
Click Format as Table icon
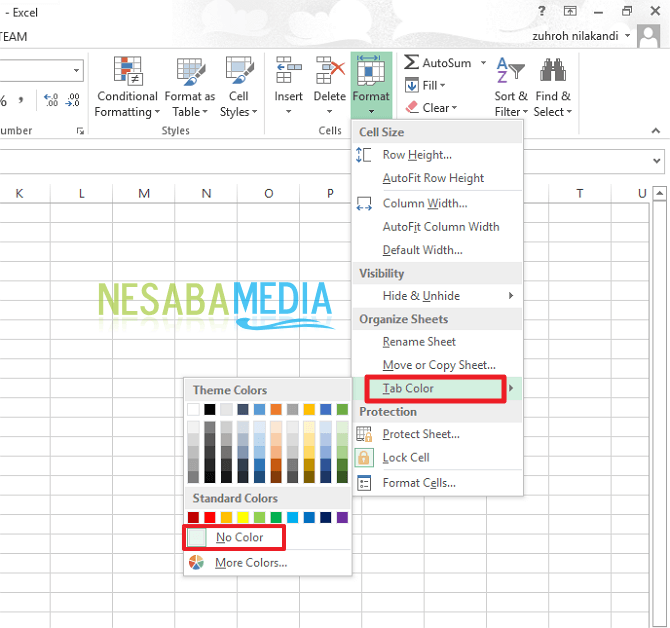(x=191, y=72)
